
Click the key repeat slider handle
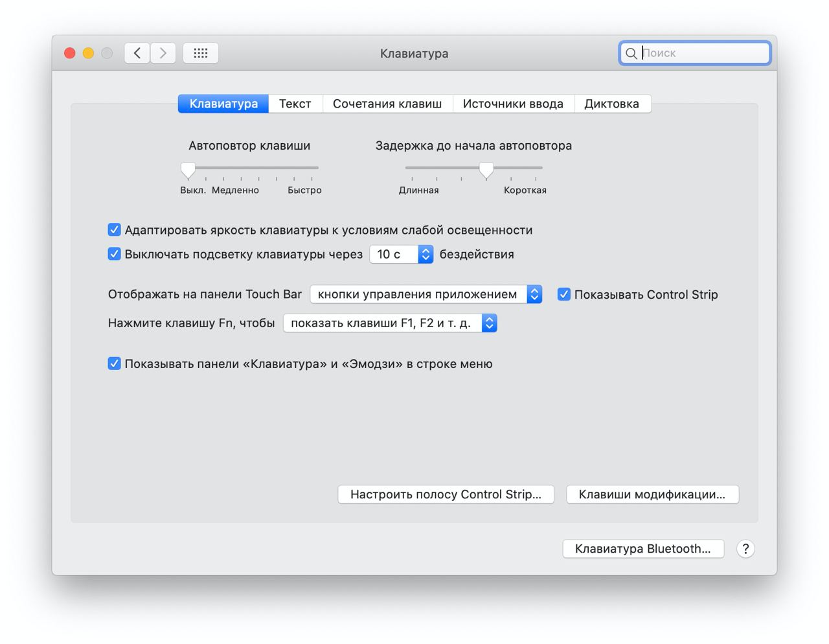[x=188, y=170]
